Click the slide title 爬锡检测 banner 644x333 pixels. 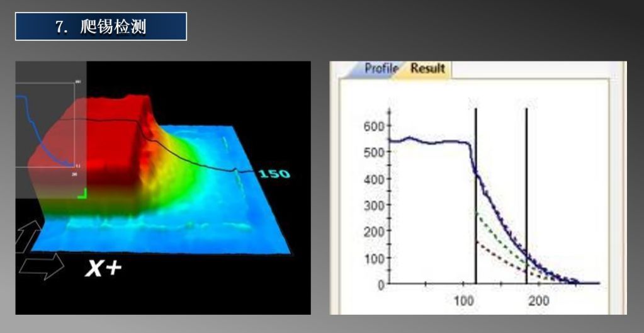101,27
